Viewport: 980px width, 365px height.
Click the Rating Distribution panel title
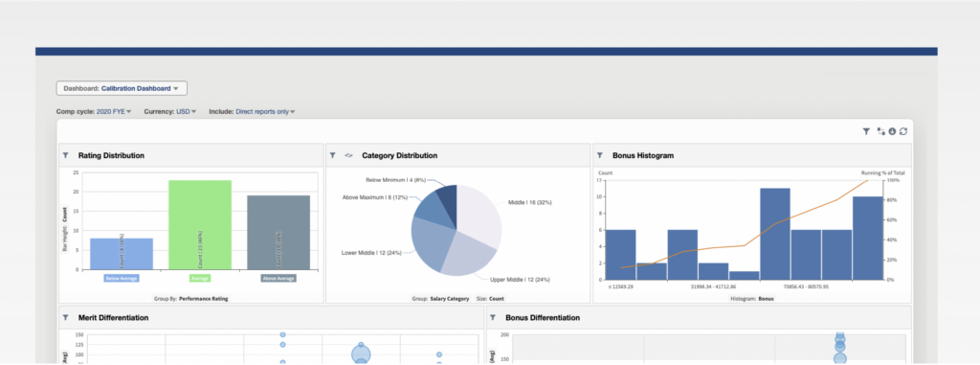[111, 155]
